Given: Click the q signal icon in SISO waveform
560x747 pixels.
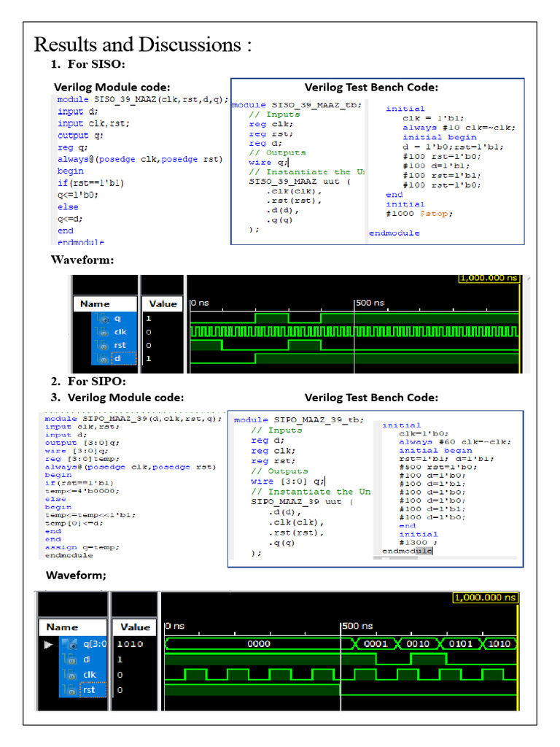Looking at the screenshot, I should (x=103, y=318).
